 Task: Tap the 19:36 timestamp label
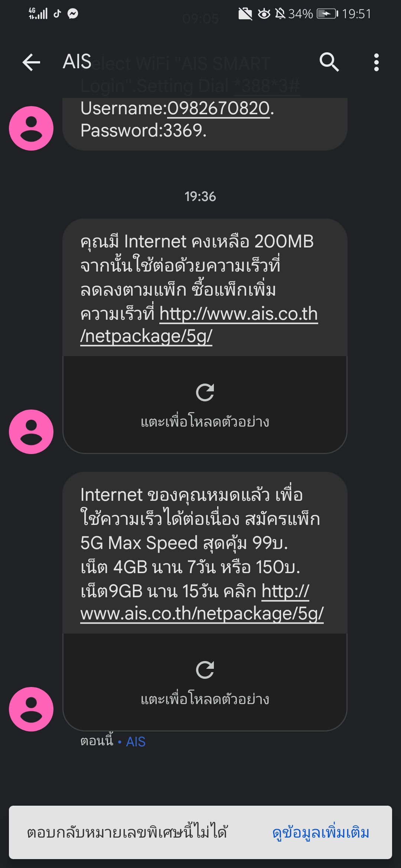pyautogui.click(x=200, y=197)
